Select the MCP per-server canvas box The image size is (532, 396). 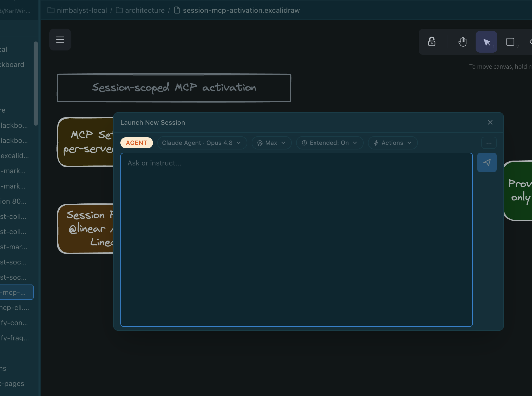[85, 142]
